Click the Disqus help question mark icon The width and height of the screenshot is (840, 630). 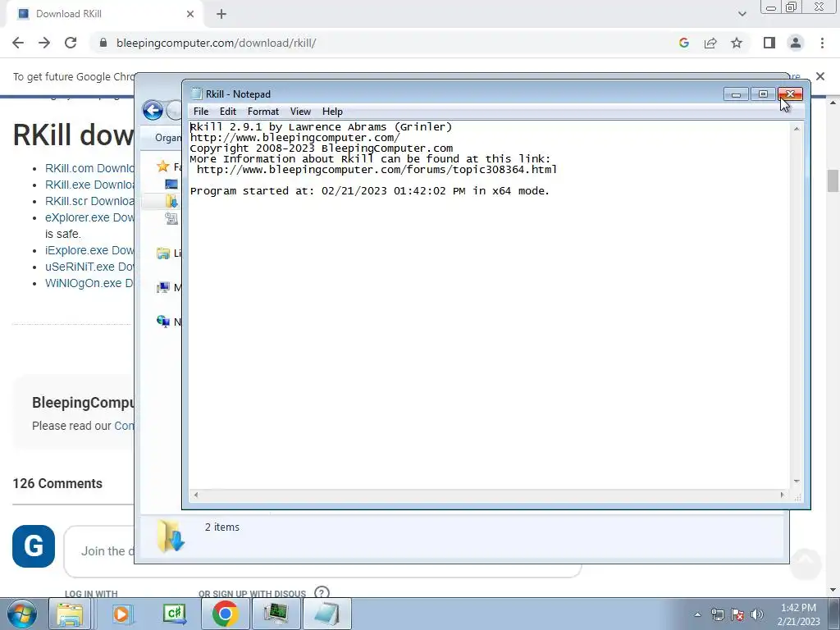click(x=322, y=592)
